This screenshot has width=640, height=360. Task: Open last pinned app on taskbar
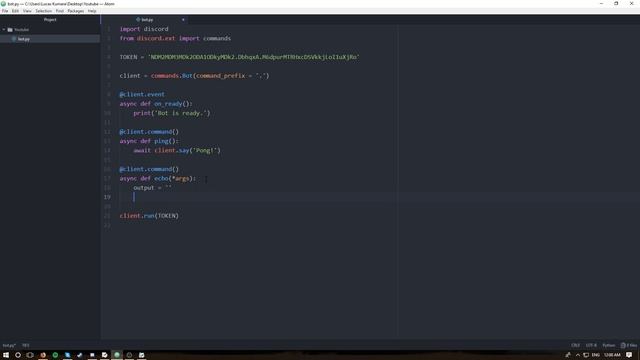(142, 355)
